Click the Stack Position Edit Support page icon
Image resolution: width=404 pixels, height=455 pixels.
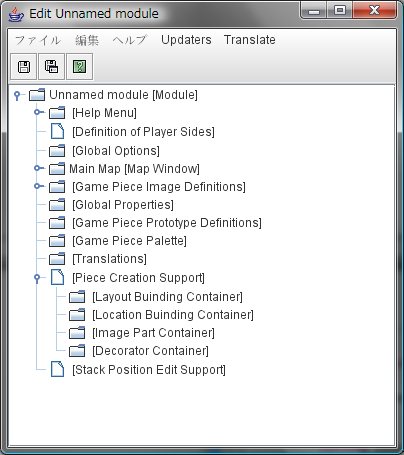(x=57, y=369)
